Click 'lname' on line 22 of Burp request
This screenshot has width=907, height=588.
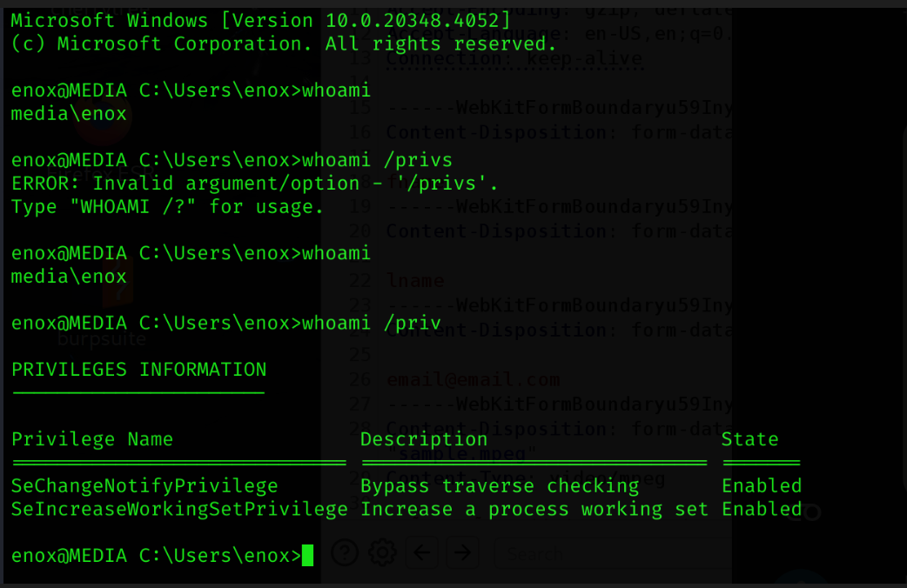tap(415, 281)
